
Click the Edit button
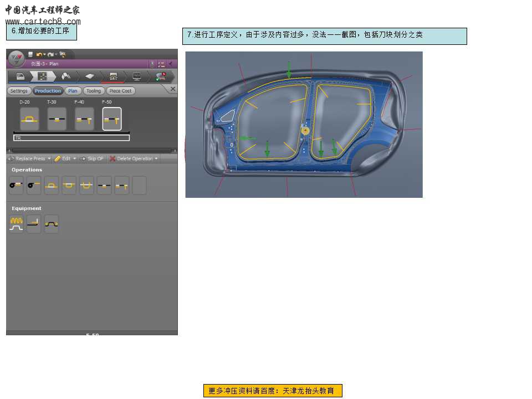[x=63, y=158]
